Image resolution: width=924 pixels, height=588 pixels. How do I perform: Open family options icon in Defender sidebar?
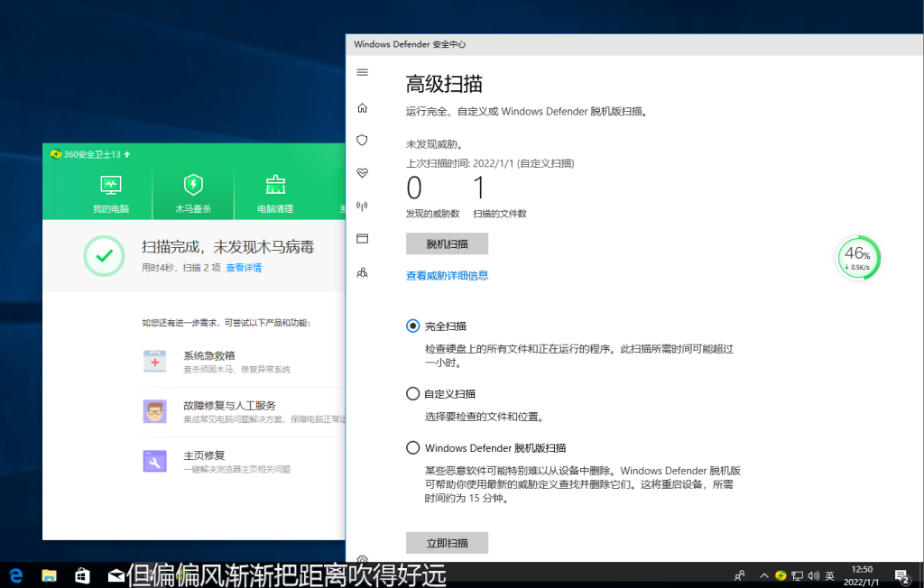point(363,272)
